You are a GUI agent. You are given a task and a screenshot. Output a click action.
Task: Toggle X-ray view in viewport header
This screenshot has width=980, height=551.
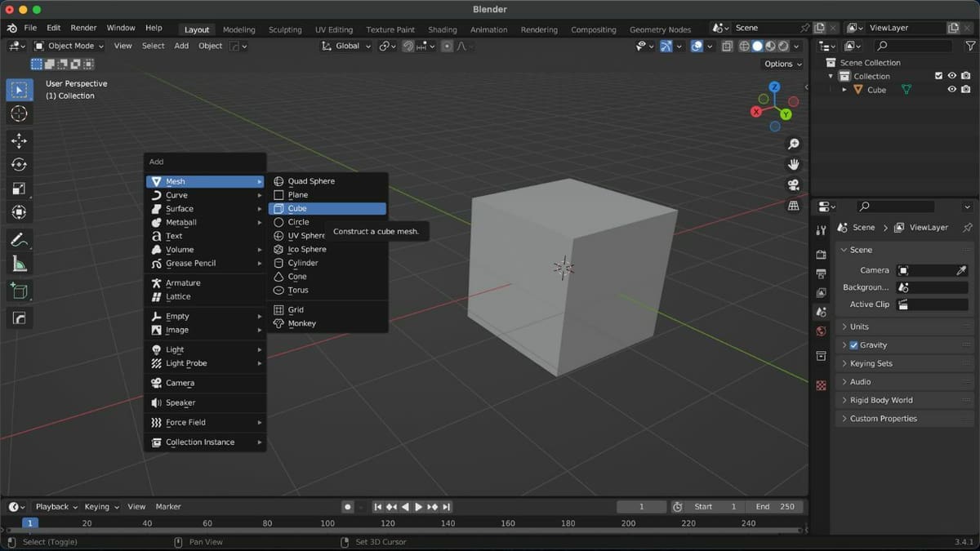(x=727, y=47)
